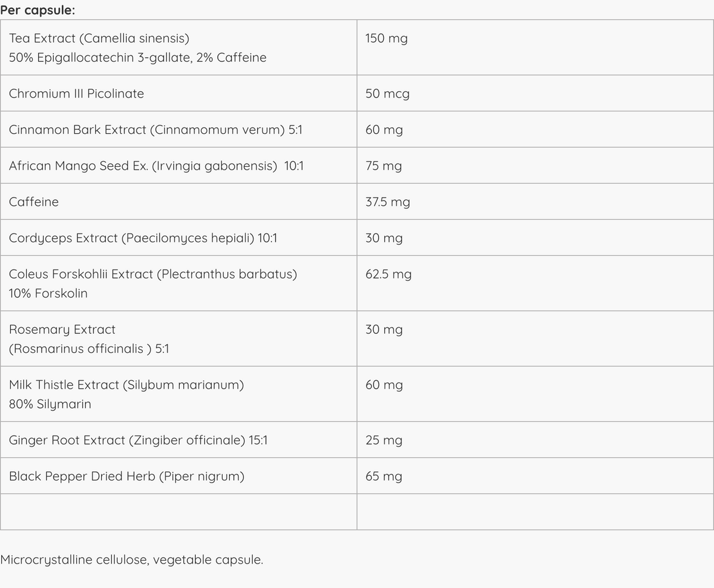Click Chromium III Picolinate row label
The height and width of the screenshot is (588, 714).
pyautogui.click(x=76, y=93)
